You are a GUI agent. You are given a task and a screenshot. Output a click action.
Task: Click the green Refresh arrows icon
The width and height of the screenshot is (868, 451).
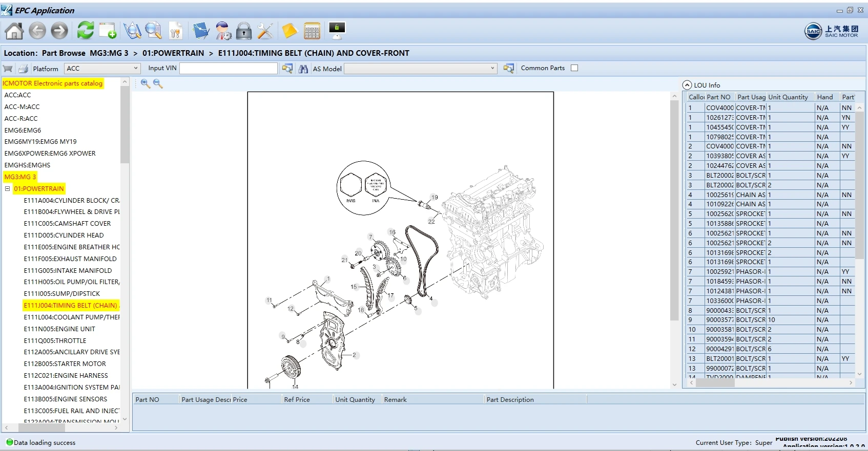click(x=85, y=31)
